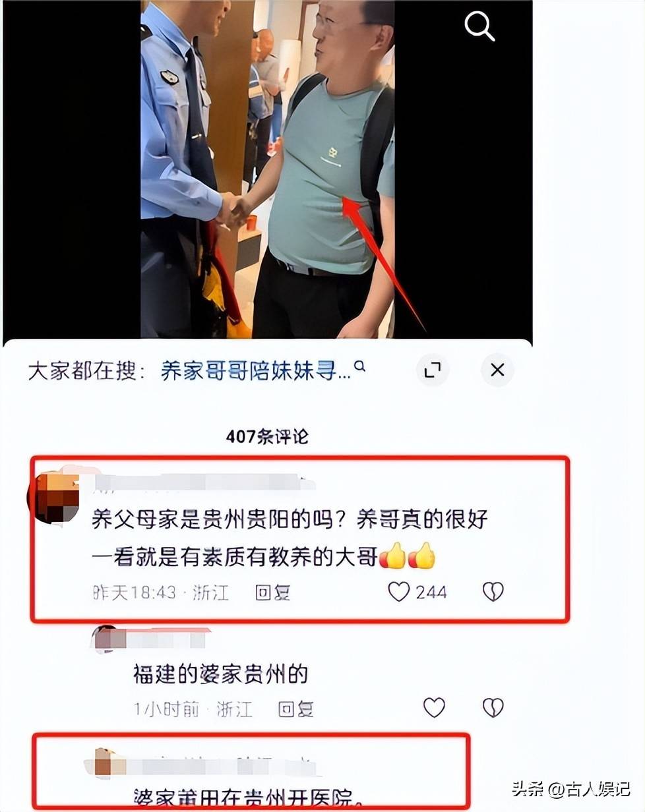Tap the video frame with the red arrow

[x=268, y=169]
